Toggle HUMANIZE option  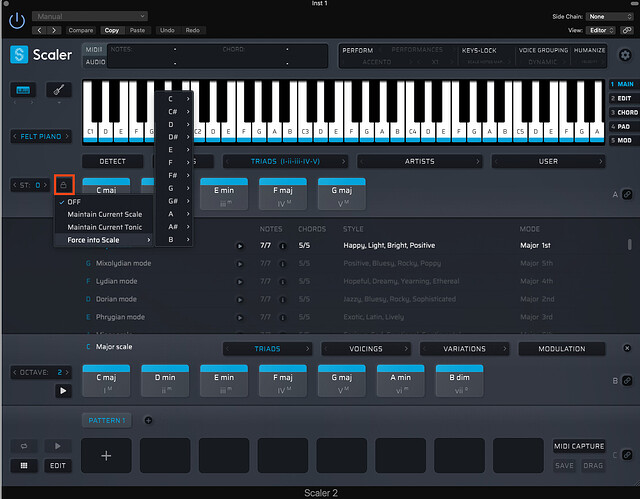click(x=589, y=50)
